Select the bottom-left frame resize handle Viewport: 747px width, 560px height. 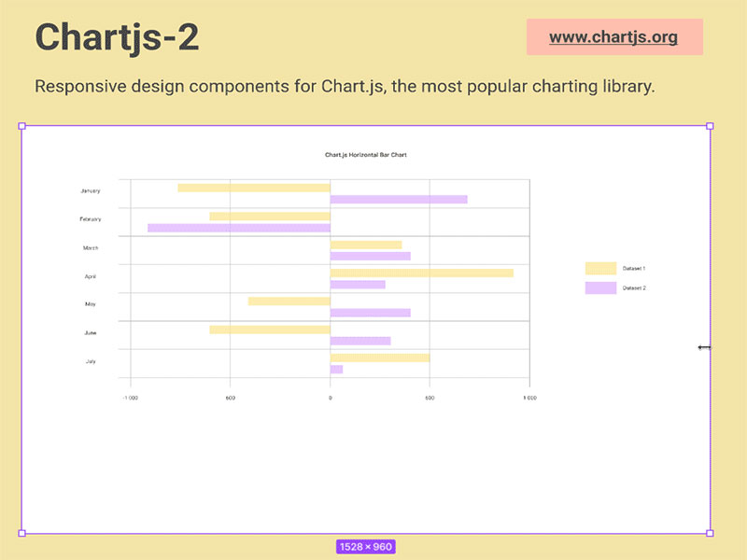(x=21, y=533)
